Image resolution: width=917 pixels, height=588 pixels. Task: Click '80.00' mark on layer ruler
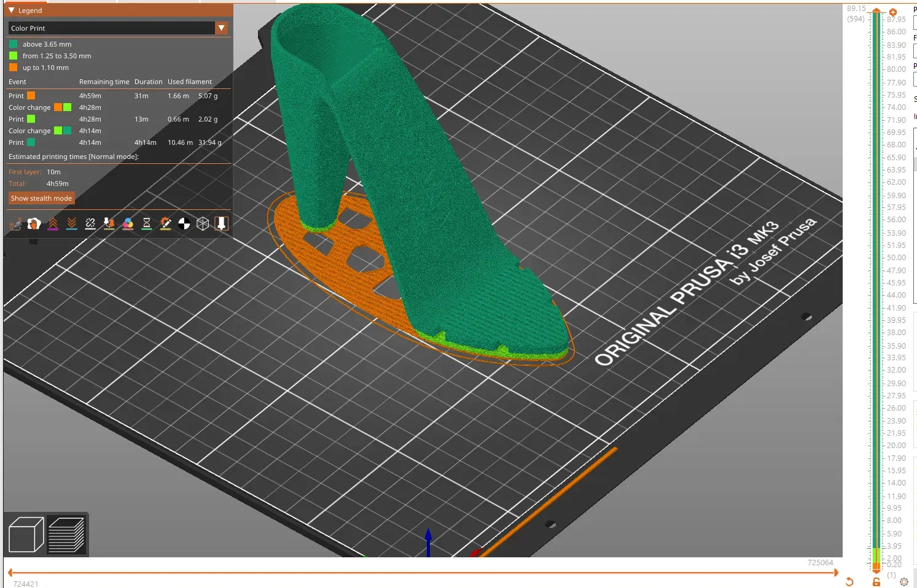tap(896, 69)
